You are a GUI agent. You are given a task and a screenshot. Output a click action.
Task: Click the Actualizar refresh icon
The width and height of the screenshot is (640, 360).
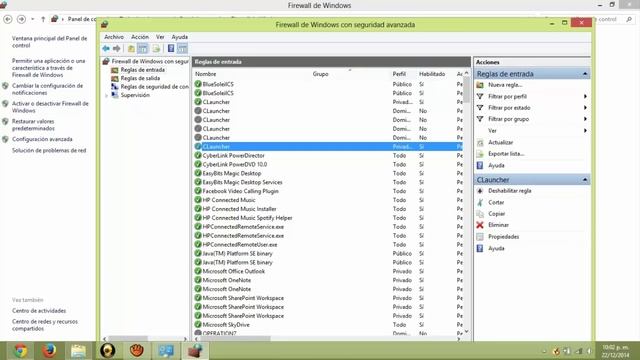click(480, 142)
